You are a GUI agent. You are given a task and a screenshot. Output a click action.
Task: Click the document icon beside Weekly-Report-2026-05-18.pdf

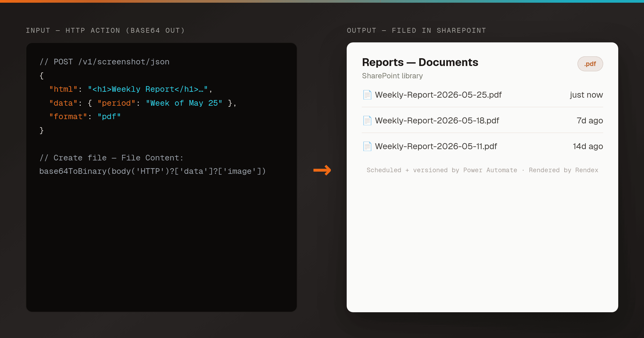[x=367, y=120]
